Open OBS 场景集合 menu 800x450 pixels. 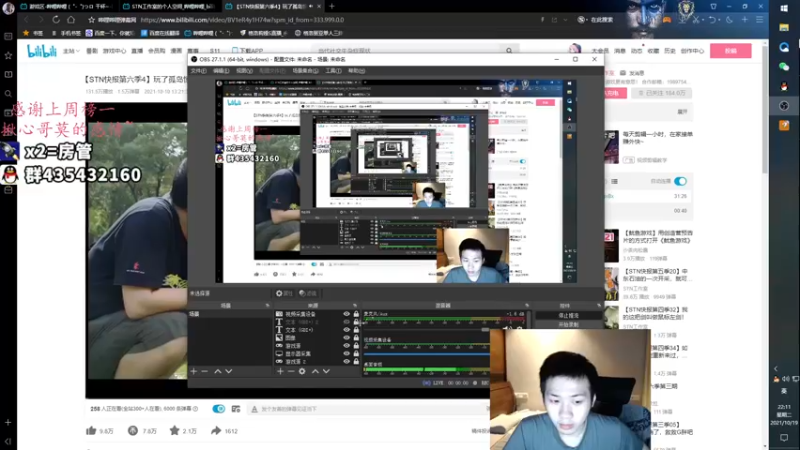pyautogui.click(x=305, y=70)
